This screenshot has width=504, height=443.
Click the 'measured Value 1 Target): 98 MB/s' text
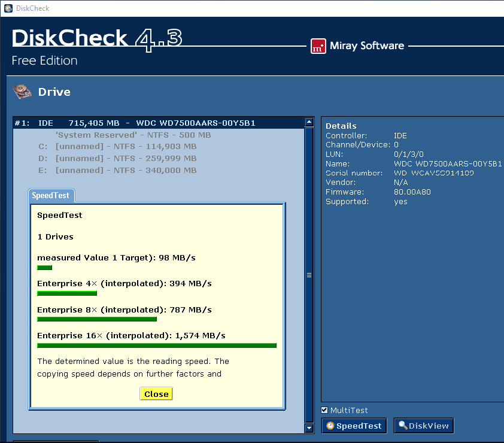[x=116, y=258]
